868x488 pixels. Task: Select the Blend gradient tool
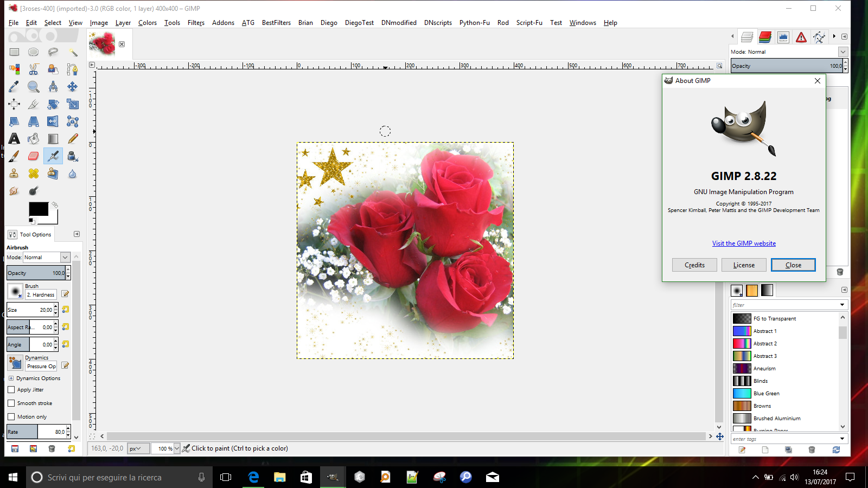tap(53, 139)
